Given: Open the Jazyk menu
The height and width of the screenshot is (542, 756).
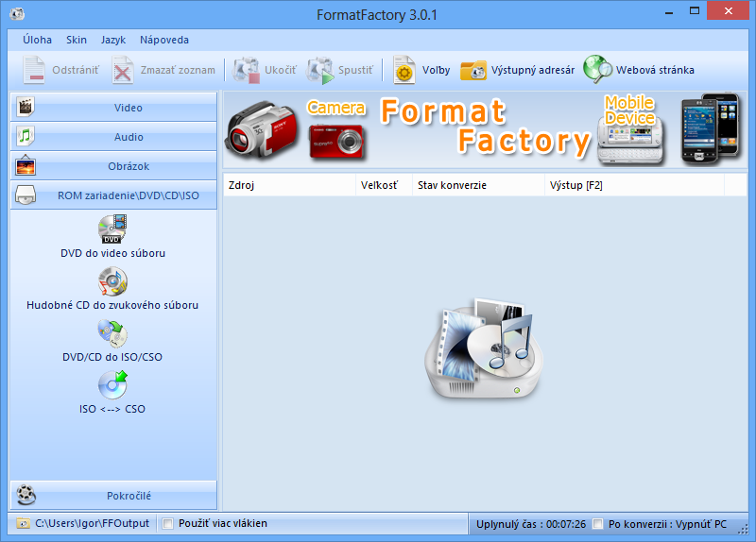Looking at the screenshot, I should coord(113,40).
